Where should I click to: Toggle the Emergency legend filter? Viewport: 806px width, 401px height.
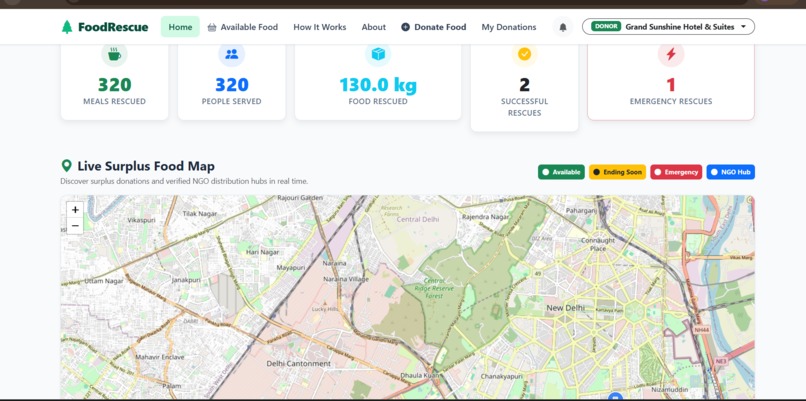click(676, 172)
